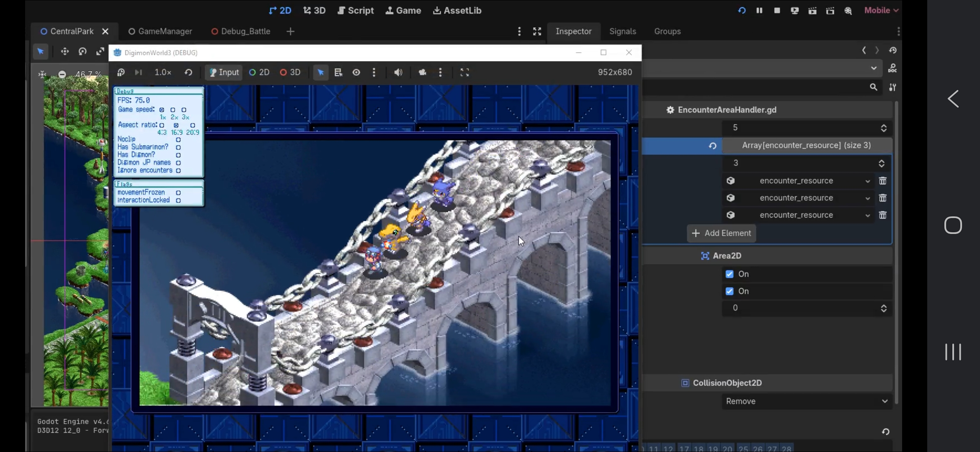
Task: Select the Inspector dock tab
Action: [x=574, y=31]
